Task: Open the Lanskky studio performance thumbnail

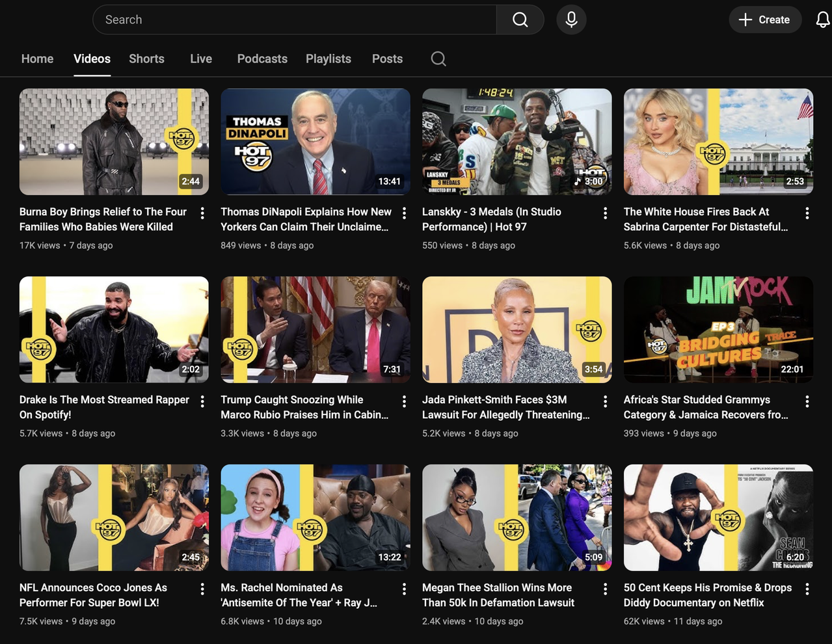Action: pos(517,142)
